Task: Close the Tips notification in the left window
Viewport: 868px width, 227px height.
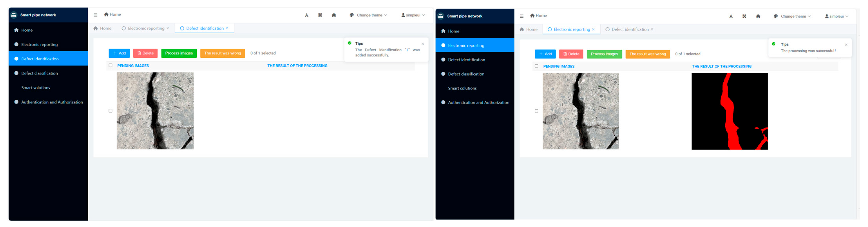Action: pyautogui.click(x=423, y=44)
